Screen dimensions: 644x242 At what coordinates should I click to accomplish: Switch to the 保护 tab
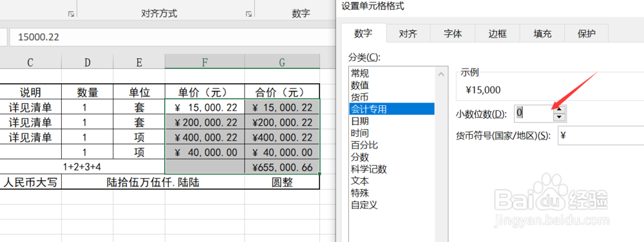pyautogui.click(x=587, y=34)
